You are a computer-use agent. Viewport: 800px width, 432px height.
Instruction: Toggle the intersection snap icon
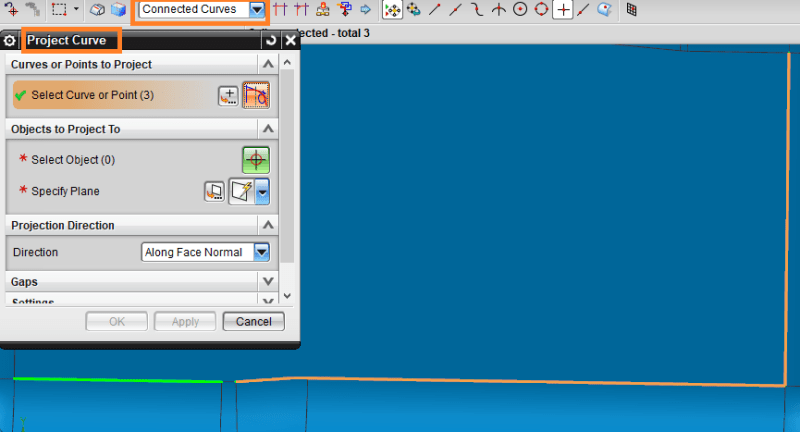tap(498, 9)
